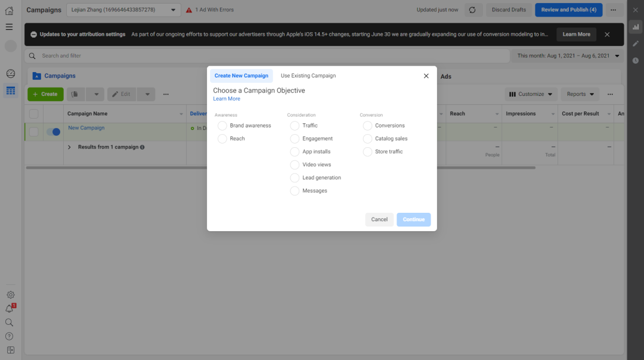This screenshot has height=360, width=644.
Task: Click the ellipsis next to Reports
Action: (x=611, y=94)
